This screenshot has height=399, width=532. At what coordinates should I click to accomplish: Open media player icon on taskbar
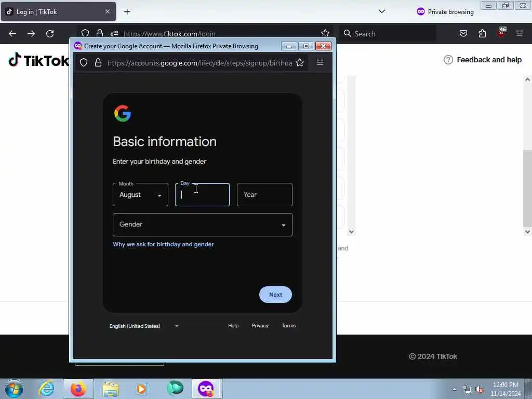coord(142,389)
